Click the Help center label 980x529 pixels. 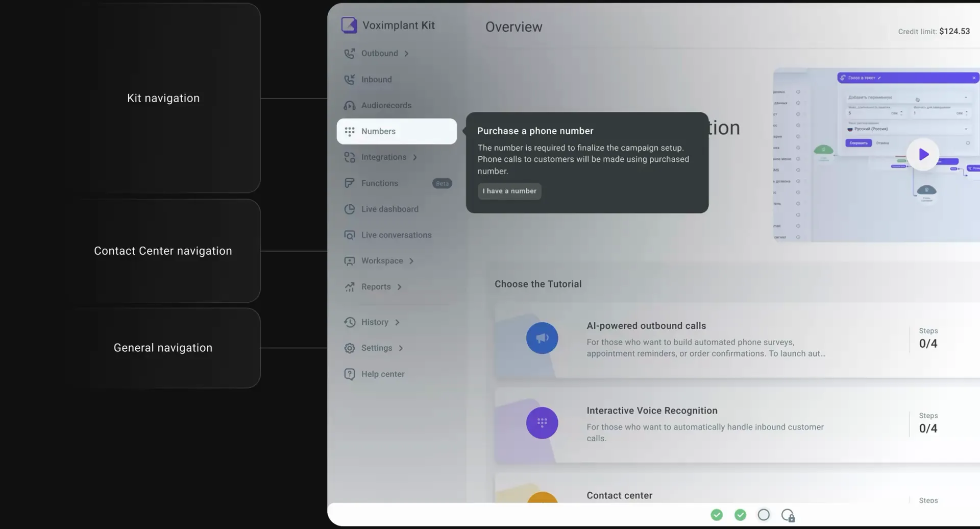pyautogui.click(x=383, y=374)
